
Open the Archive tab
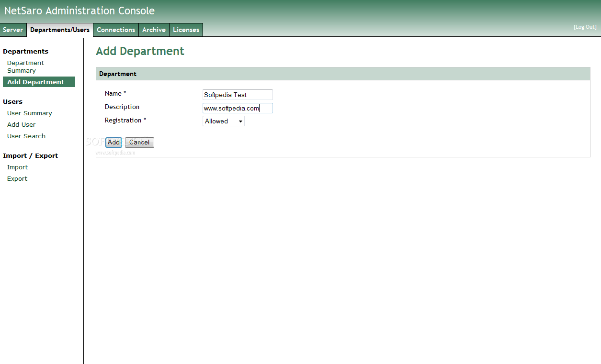click(154, 30)
